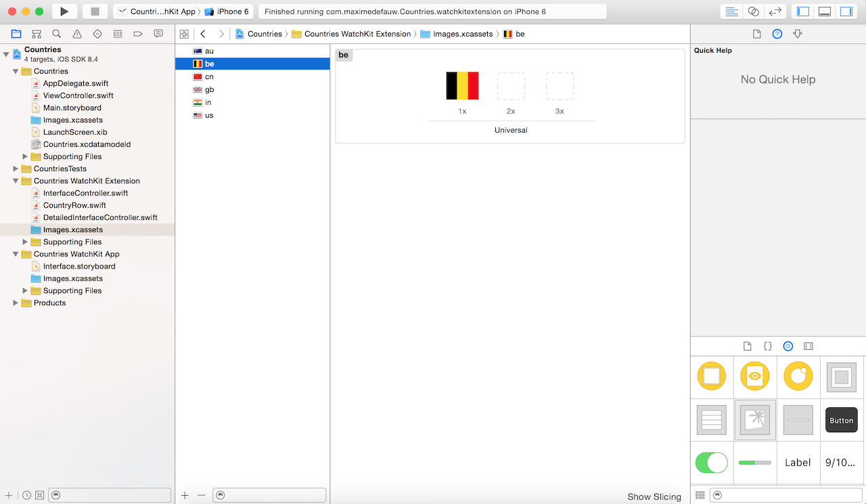Image resolution: width=866 pixels, height=504 pixels.
Task: Click the Belgium flag 1x image
Action: click(462, 86)
